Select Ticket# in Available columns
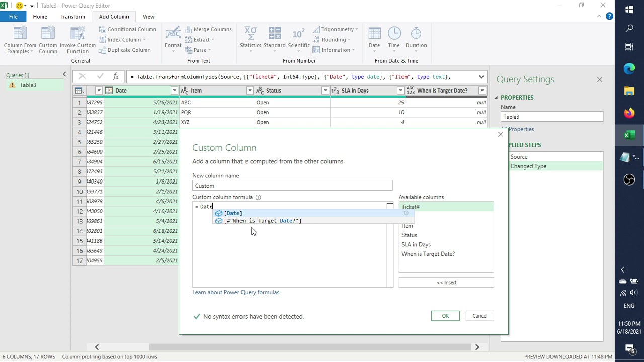The image size is (644, 362). [446, 207]
